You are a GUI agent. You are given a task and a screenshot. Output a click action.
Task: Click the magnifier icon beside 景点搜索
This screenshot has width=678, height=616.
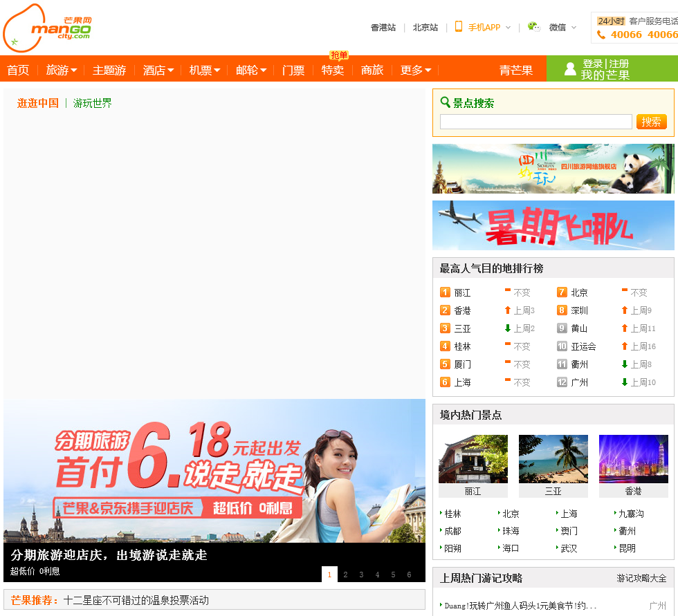pos(445,102)
